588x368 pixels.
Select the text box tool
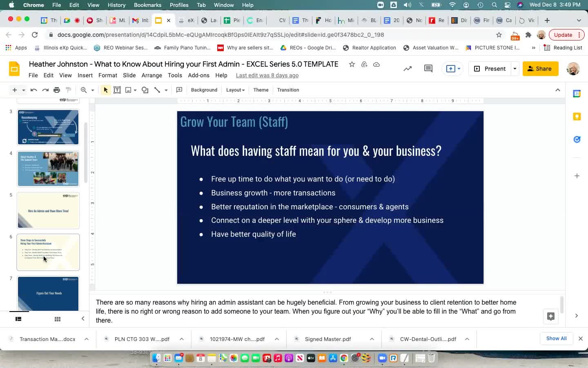(x=117, y=90)
